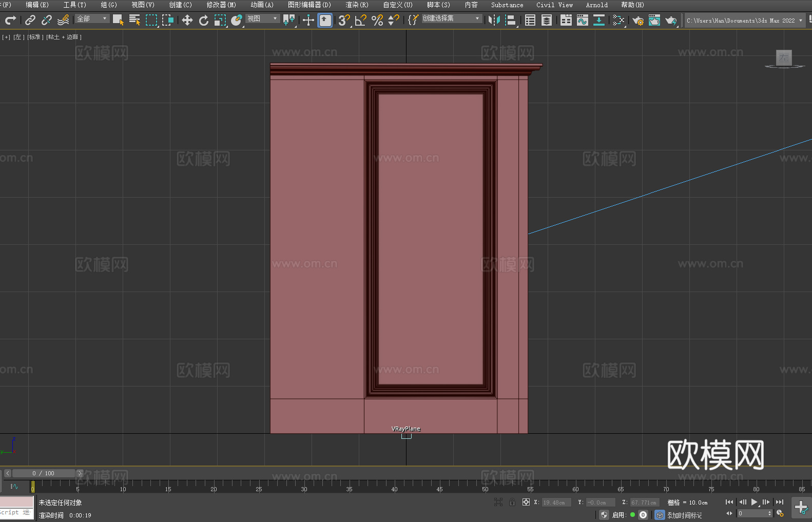Open the [左] viewport view label menu
Image resolution: width=812 pixels, height=522 pixels.
click(18, 37)
